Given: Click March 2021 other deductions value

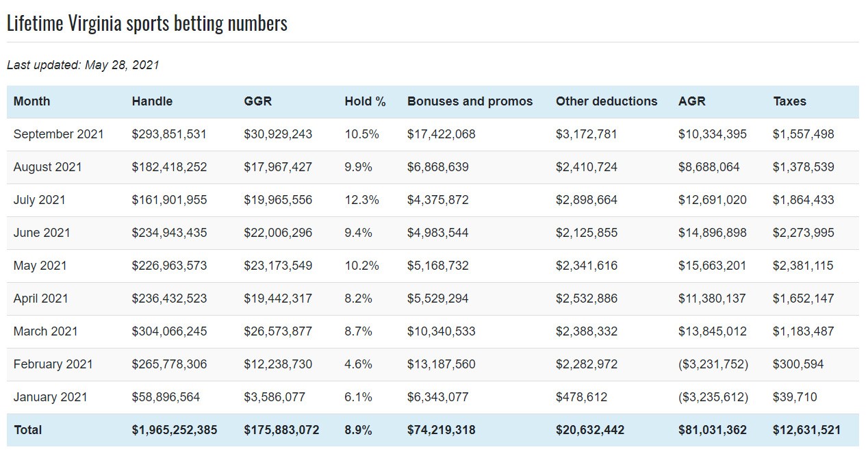Looking at the screenshot, I should tap(586, 331).
